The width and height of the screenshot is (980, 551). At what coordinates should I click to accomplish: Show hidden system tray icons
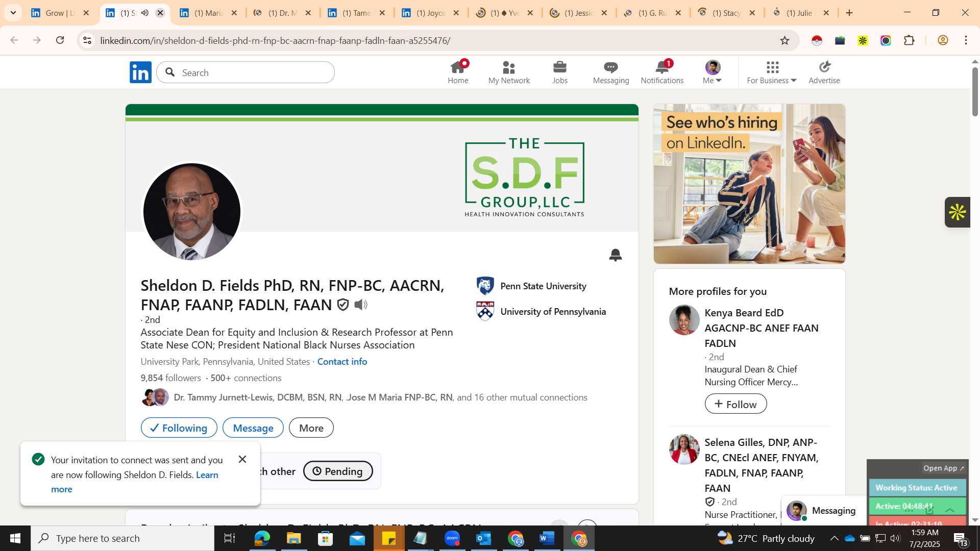[834, 538]
